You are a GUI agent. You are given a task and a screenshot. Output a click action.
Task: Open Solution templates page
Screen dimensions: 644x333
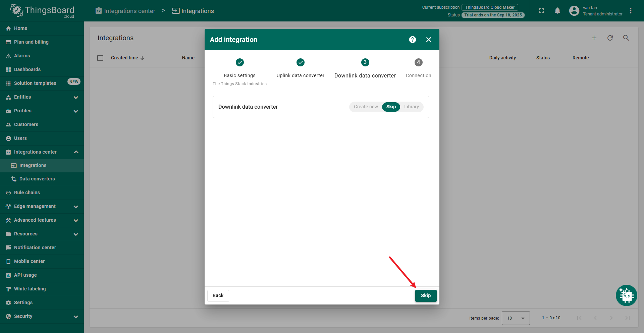pos(42,83)
